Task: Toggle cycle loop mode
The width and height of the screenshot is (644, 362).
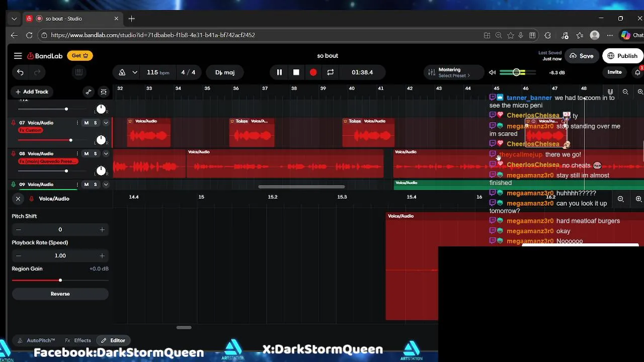Action: (331, 72)
